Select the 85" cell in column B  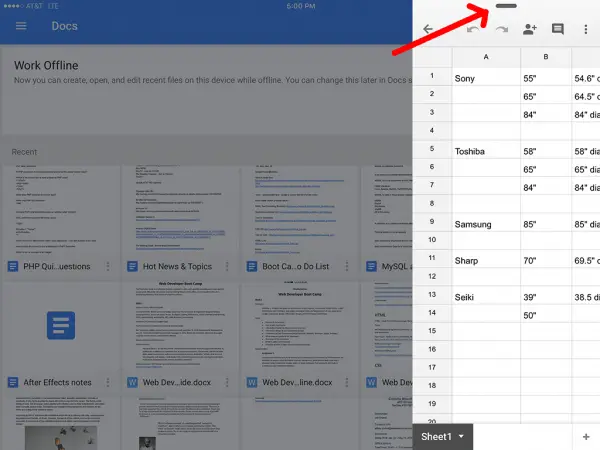click(x=546, y=222)
